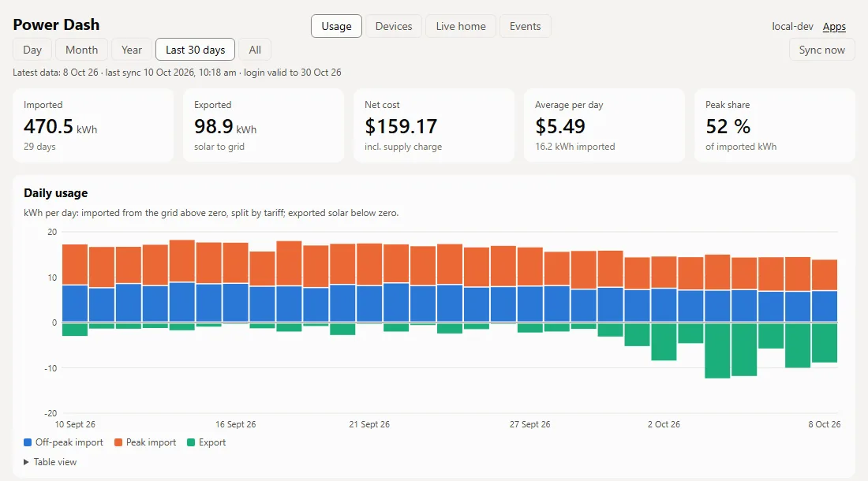
Task: Click the '10 Sept 26' axis label
Action: 75,424
